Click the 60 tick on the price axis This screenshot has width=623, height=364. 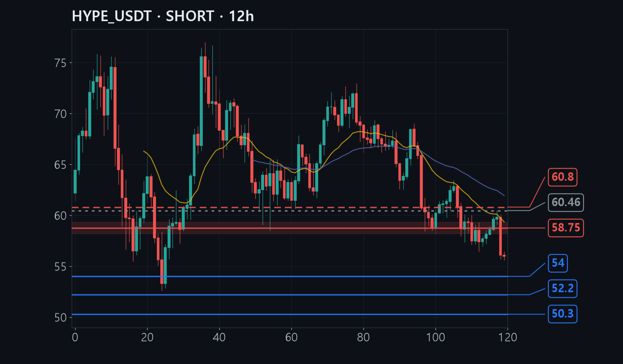60,216
